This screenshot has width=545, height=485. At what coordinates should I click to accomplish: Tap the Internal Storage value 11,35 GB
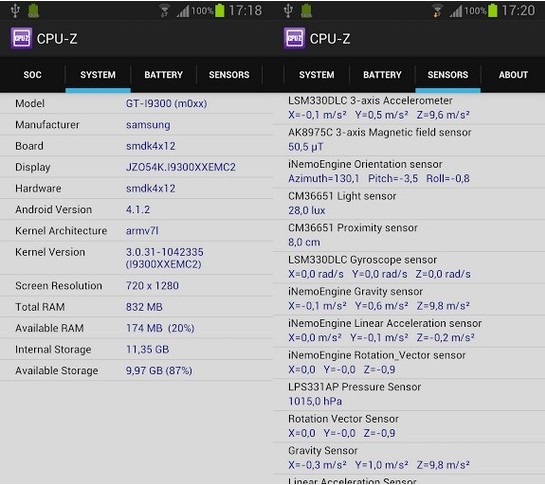click(x=147, y=349)
